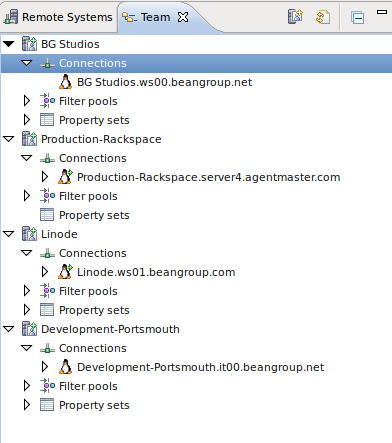Close the Team view tab
Screen dimensions: 392x443
(183, 17)
